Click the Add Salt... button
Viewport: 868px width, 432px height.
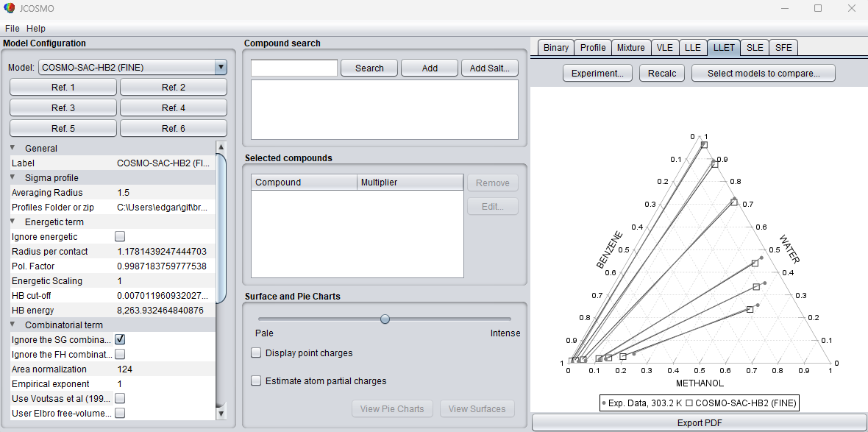pyautogui.click(x=489, y=68)
